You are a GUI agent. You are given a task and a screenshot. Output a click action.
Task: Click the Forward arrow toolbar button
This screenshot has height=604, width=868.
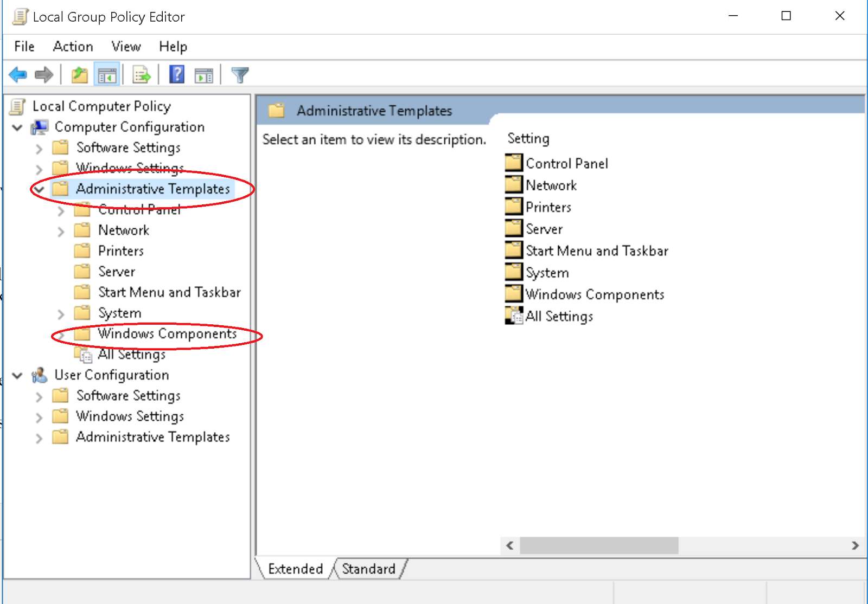(x=44, y=75)
